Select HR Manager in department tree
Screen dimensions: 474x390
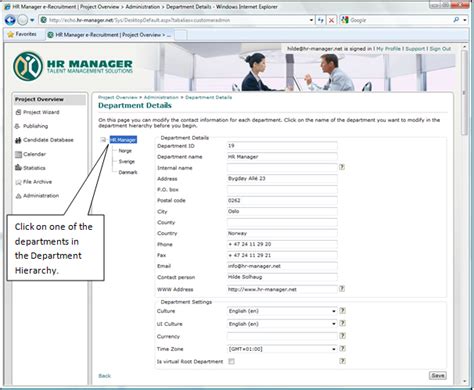coord(123,140)
